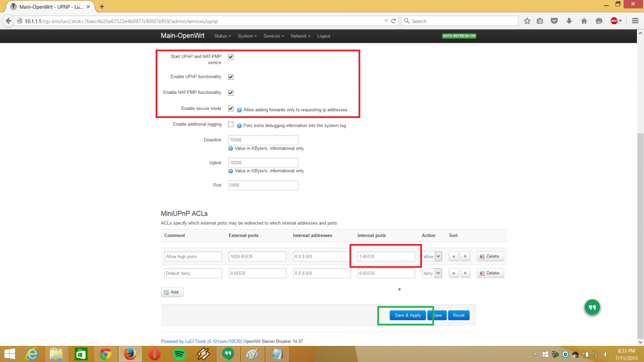Move the 'Allow high ports' rule down
Viewport: 644px width, 362px height.
pyautogui.click(x=465, y=256)
